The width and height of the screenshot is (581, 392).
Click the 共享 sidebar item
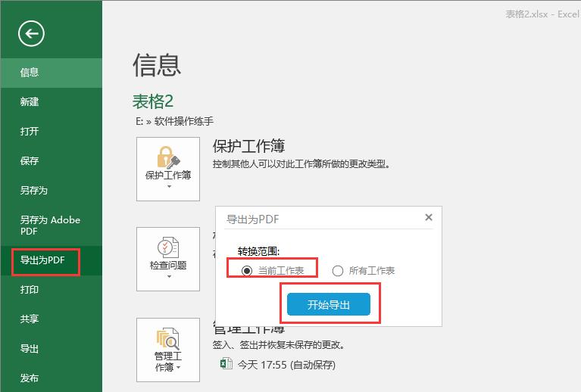click(x=30, y=319)
